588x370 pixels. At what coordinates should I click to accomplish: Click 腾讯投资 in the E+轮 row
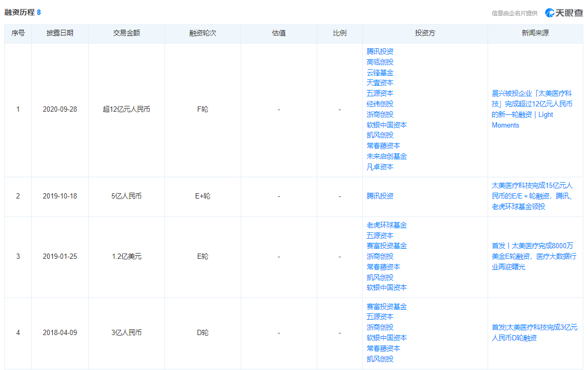[x=380, y=196]
